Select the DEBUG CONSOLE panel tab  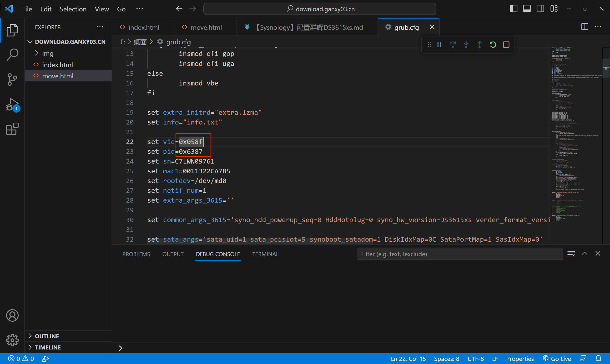pyautogui.click(x=218, y=254)
